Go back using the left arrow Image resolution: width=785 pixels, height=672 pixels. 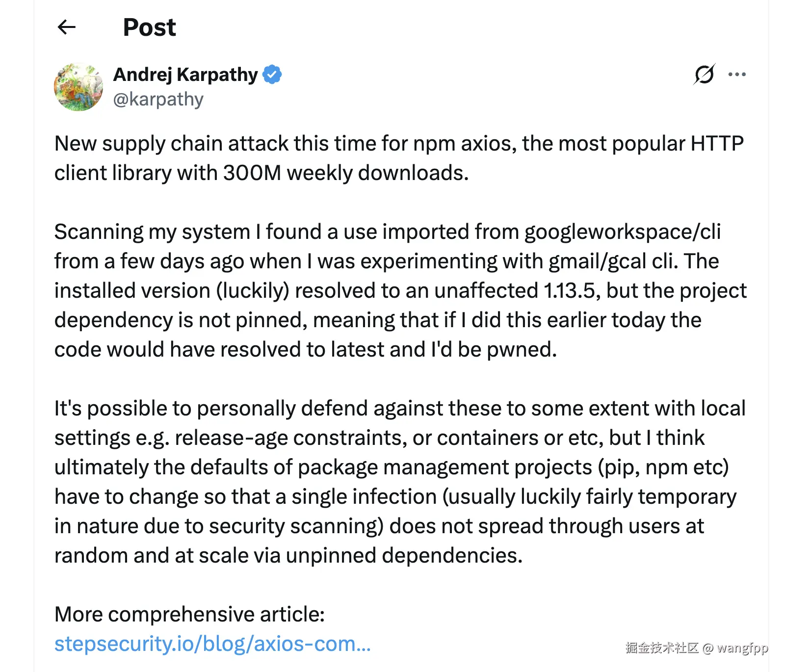pyautogui.click(x=67, y=27)
